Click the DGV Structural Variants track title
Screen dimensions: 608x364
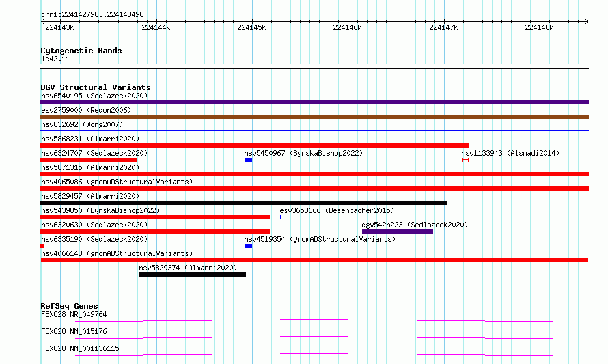click(x=96, y=87)
